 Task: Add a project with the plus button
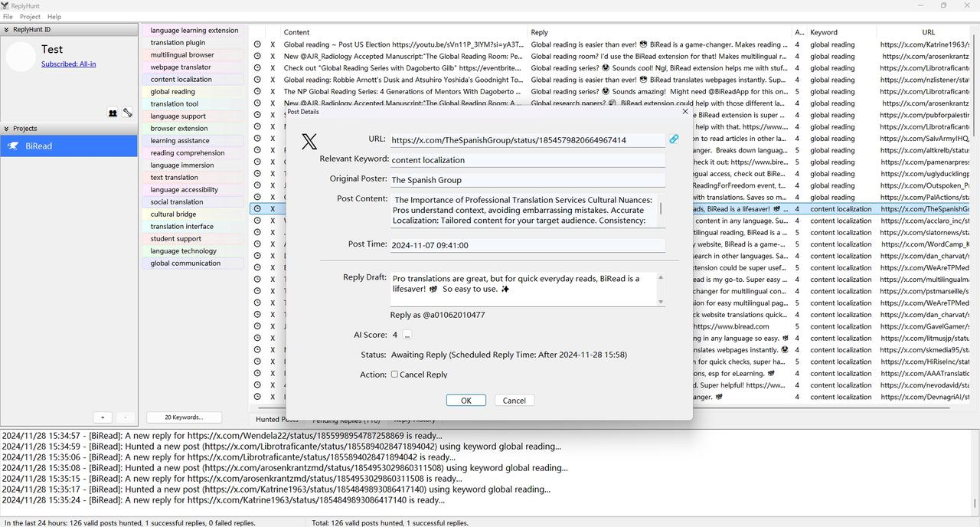click(x=103, y=417)
